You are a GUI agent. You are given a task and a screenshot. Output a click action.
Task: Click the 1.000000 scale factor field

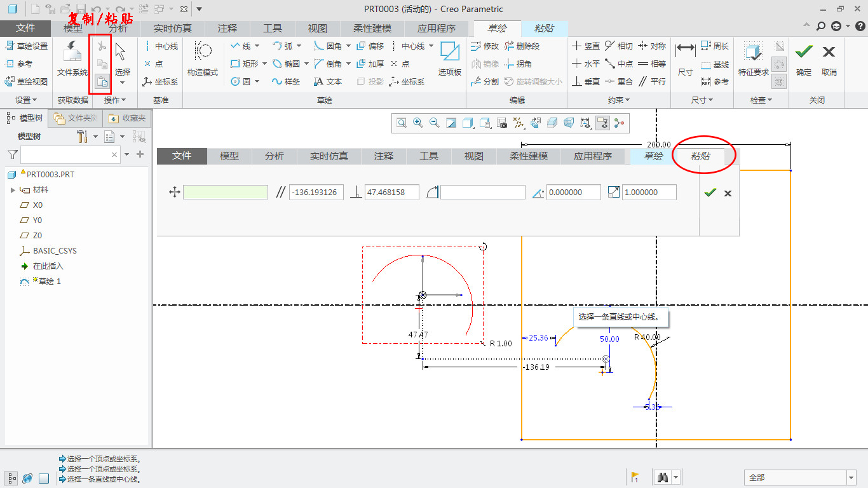pyautogui.click(x=649, y=193)
